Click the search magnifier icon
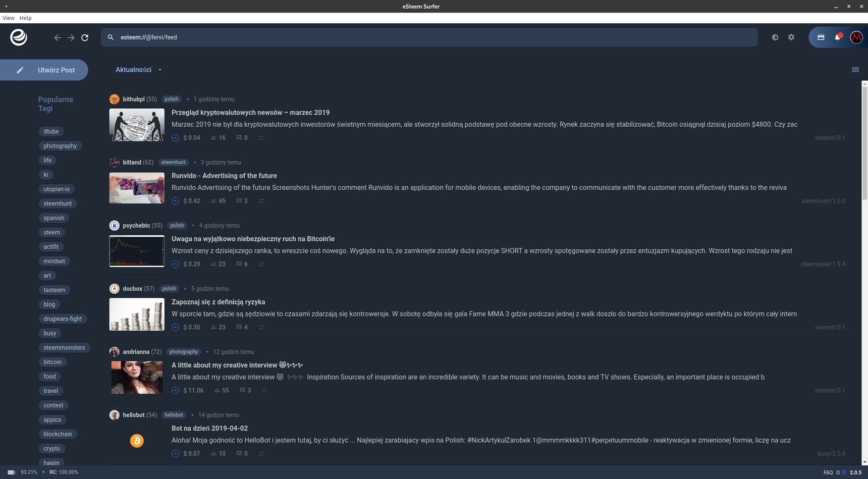 coord(111,37)
